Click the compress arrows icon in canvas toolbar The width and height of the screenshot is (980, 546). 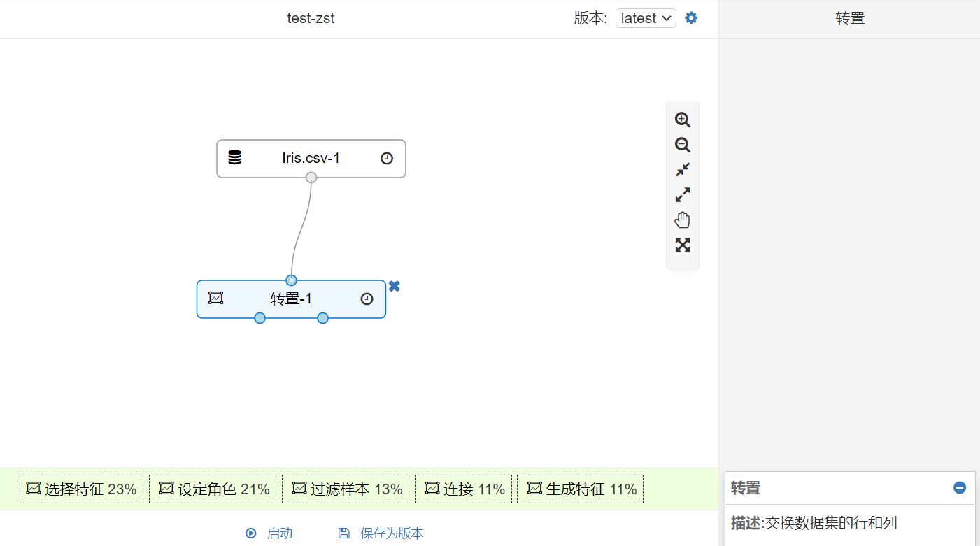(x=683, y=170)
